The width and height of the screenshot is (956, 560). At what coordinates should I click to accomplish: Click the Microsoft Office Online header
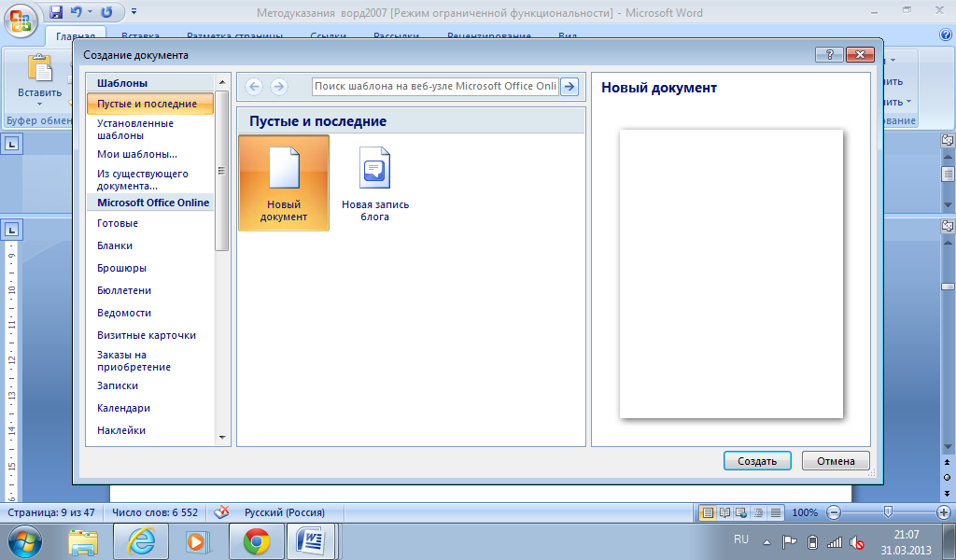[x=150, y=203]
